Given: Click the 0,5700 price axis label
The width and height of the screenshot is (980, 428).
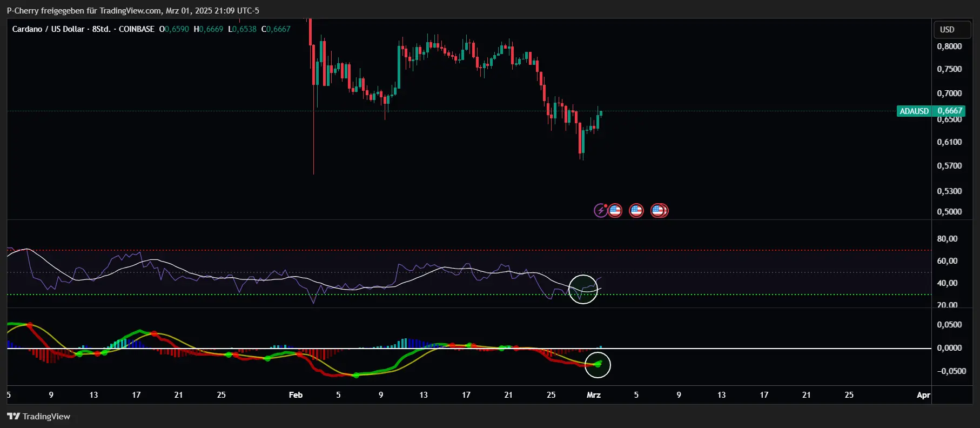Looking at the screenshot, I should pos(949,166).
